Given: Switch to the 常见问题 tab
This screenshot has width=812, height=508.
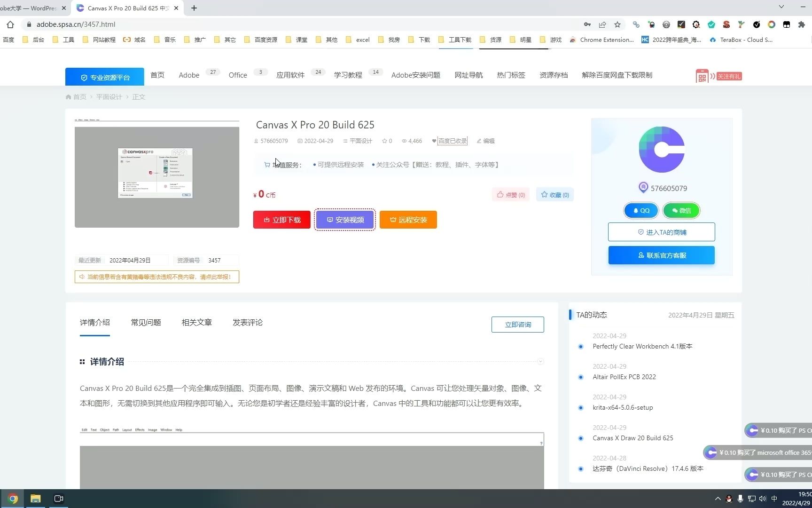Looking at the screenshot, I should [x=146, y=323].
